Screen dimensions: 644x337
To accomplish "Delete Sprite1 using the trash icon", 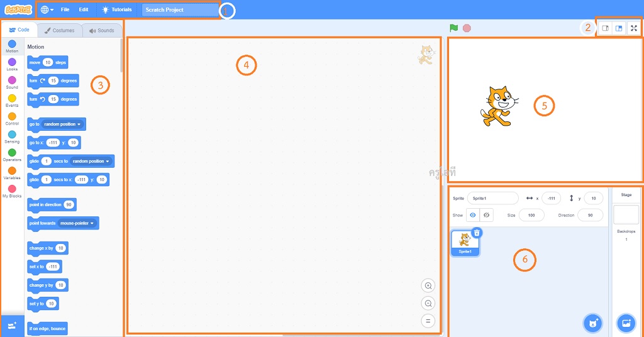I will point(477,233).
